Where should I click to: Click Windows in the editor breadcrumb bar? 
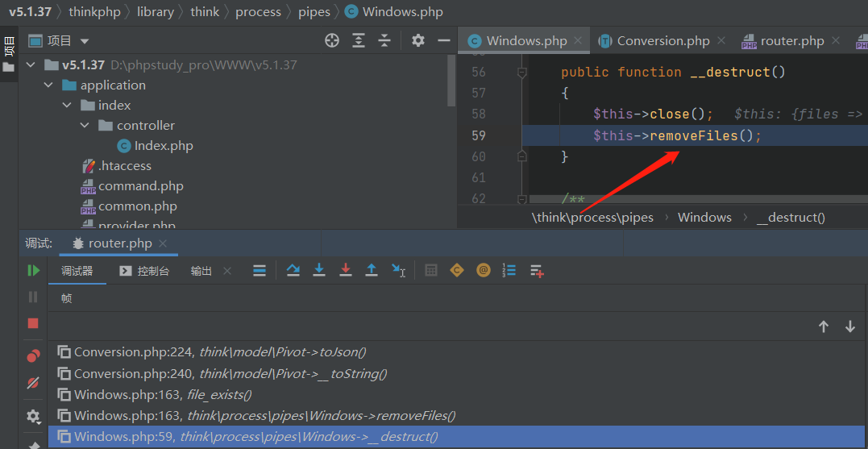pos(704,218)
